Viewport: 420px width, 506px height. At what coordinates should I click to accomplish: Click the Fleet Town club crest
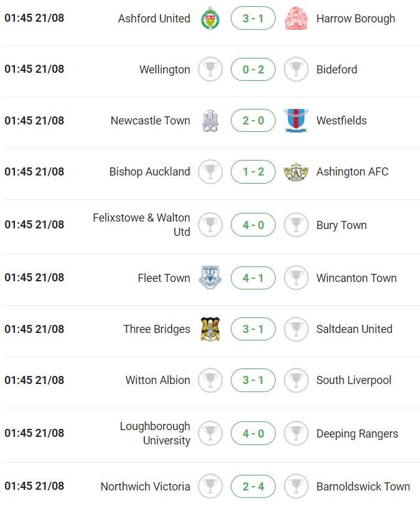(210, 278)
